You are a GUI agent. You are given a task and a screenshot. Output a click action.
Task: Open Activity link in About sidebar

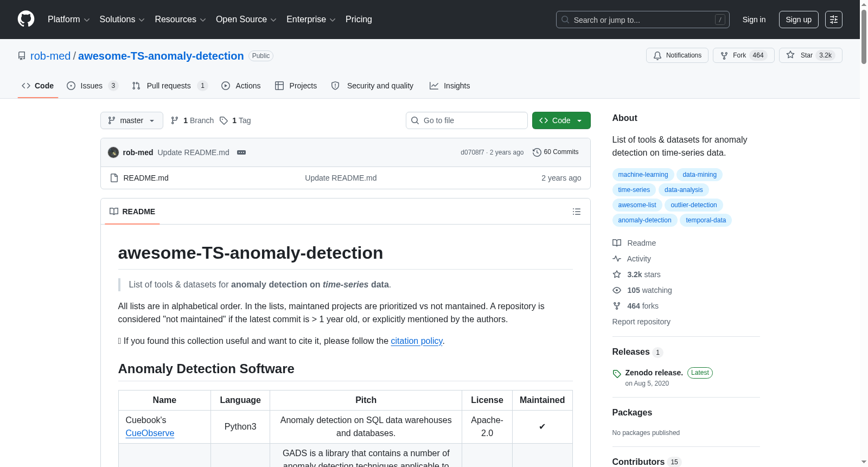631,259
